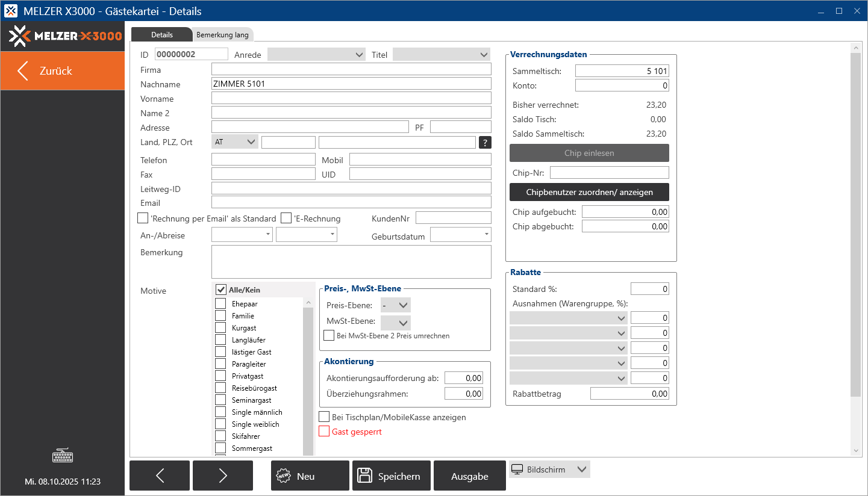
Task: Click the Standard % discount field
Action: click(x=650, y=289)
